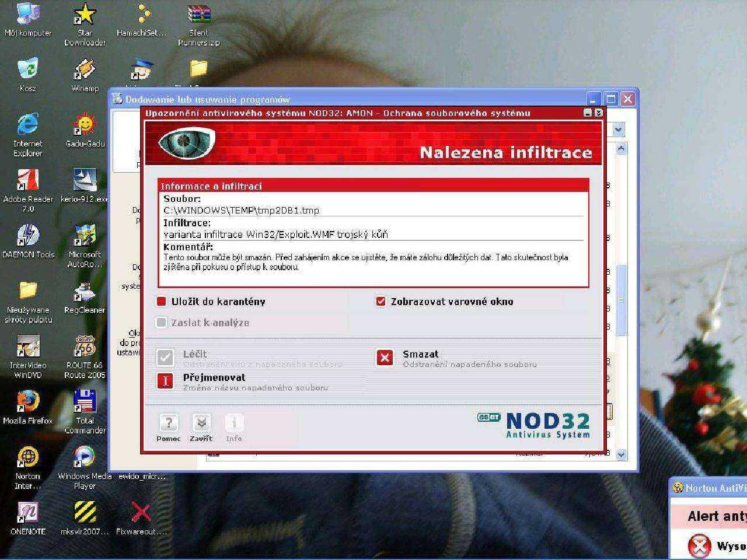The height and width of the screenshot is (560, 747).
Task: Click infected file path C:\WINDOWS\TEMP\tmp2DB1.tmp
Action: [241, 211]
